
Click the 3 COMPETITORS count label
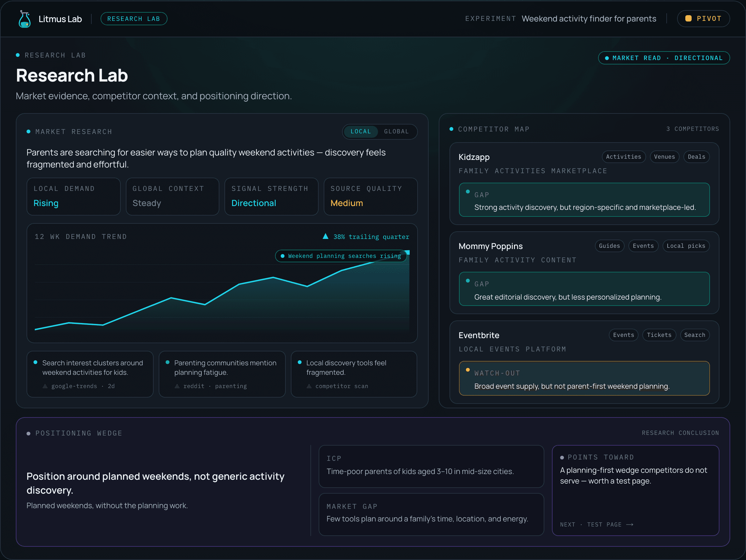(692, 129)
